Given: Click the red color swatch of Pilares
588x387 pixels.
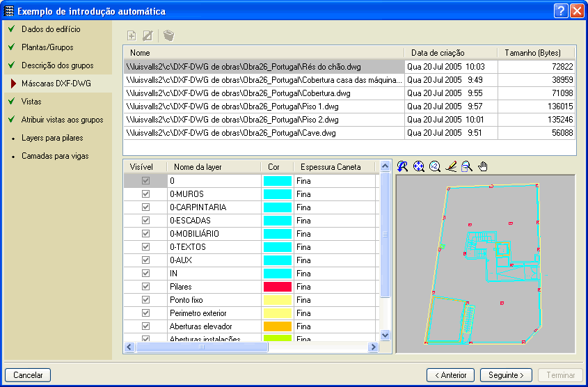Looking at the screenshot, I should [278, 287].
